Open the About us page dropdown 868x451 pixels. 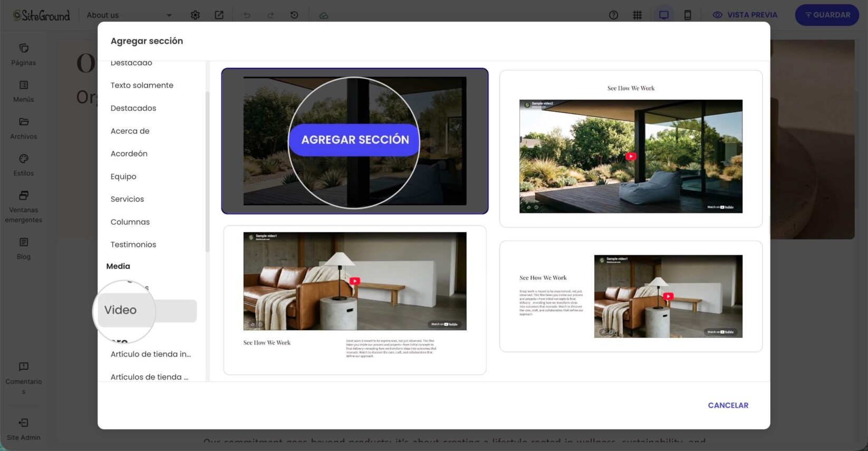coord(129,15)
